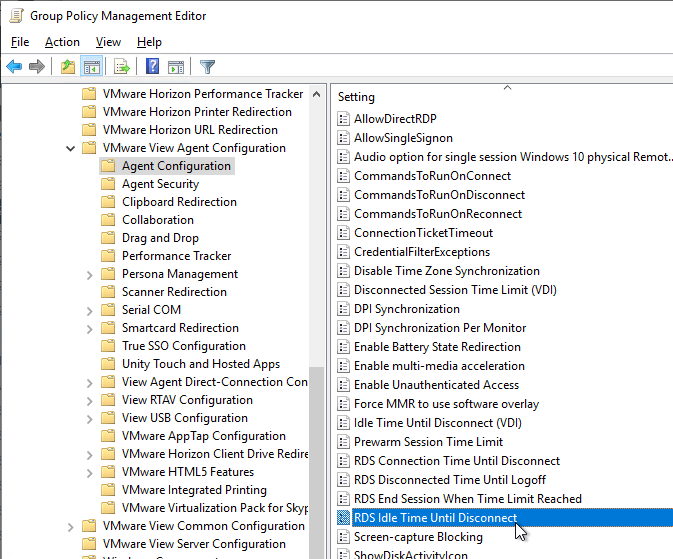The width and height of the screenshot is (673, 559).
Task: Click the Export List toolbar icon
Action: (x=122, y=67)
